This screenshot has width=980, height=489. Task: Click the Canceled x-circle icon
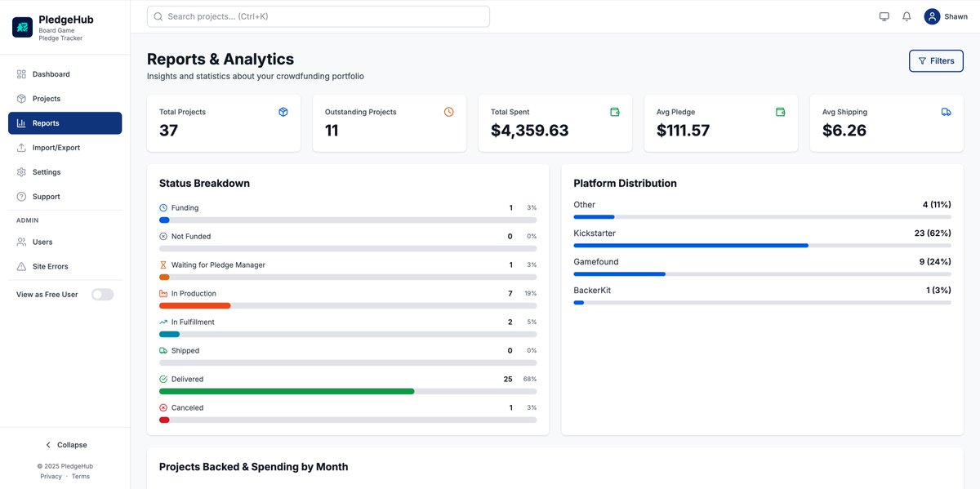(163, 408)
